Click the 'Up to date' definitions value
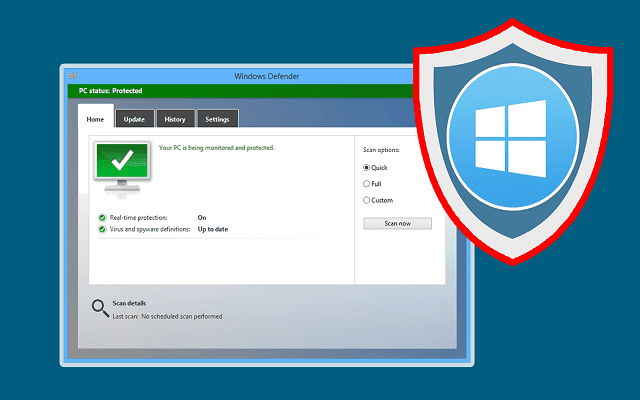The height and width of the screenshot is (400, 640). click(x=213, y=229)
